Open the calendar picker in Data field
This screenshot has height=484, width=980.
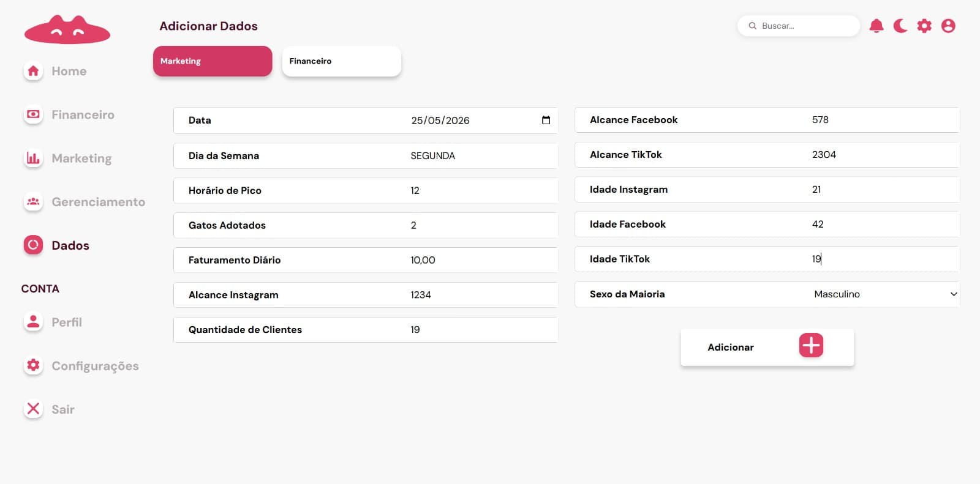[x=546, y=120]
